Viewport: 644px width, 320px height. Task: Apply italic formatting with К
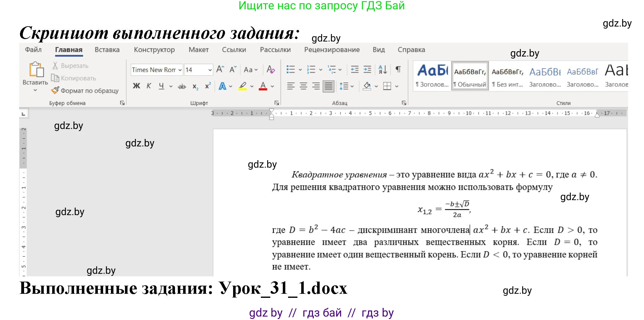(149, 86)
